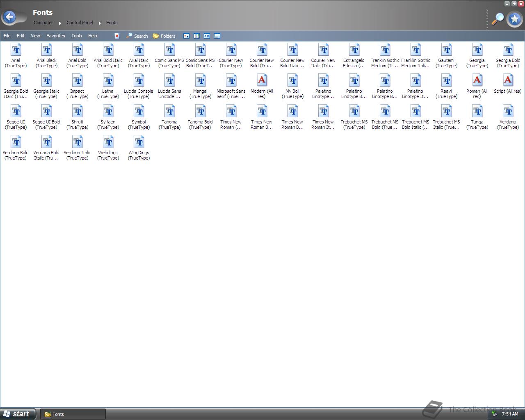Select the Sylfaen font icon
Screen dimensions: 525x420
pos(108,117)
